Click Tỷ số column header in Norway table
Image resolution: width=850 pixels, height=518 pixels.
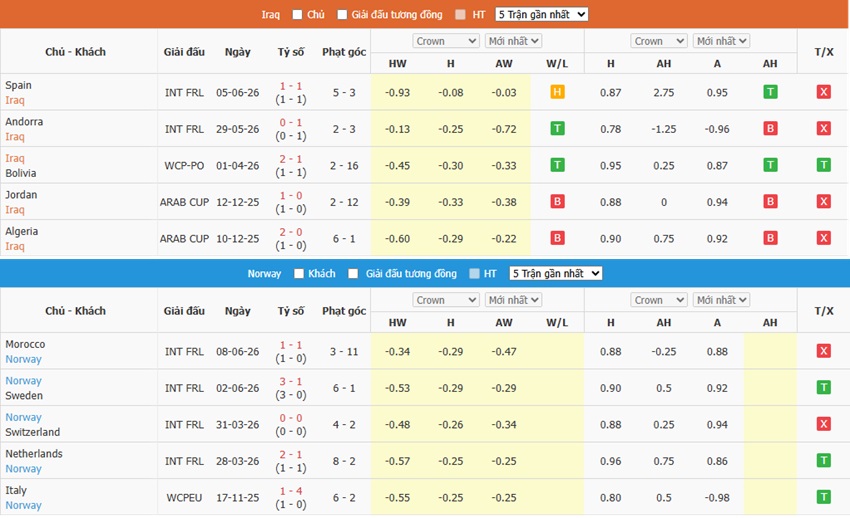(x=291, y=311)
